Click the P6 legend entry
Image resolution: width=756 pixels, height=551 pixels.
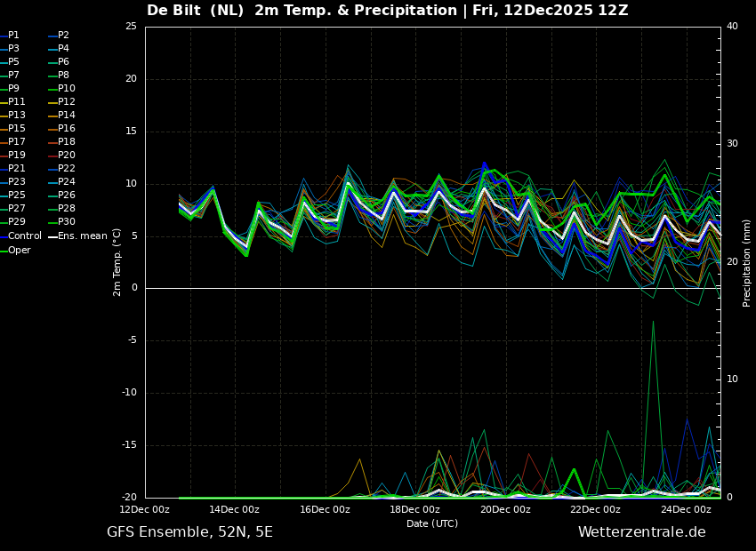(x=60, y=61)
